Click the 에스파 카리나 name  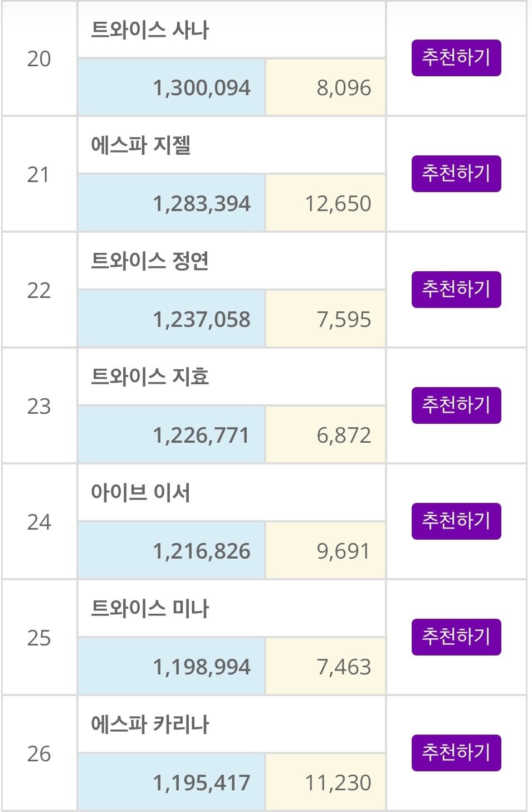coord(150,725)
